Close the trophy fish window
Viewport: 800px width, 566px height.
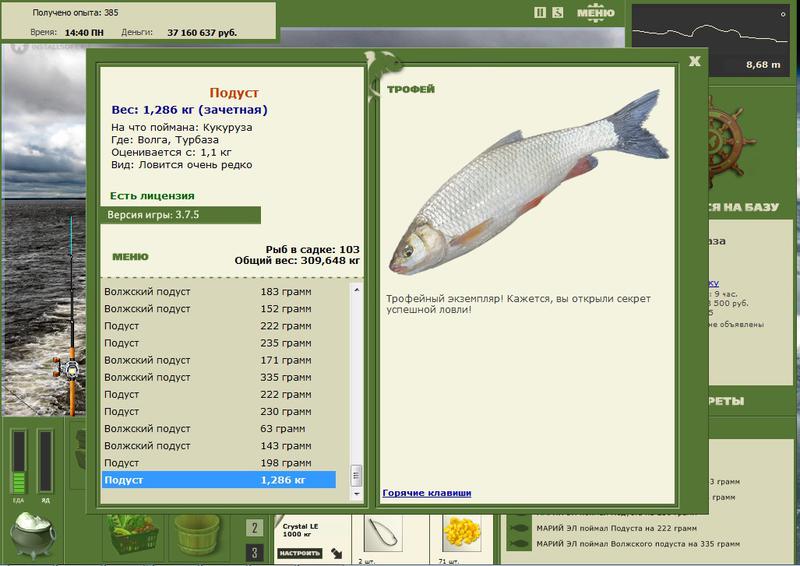(x=694, y=62)
